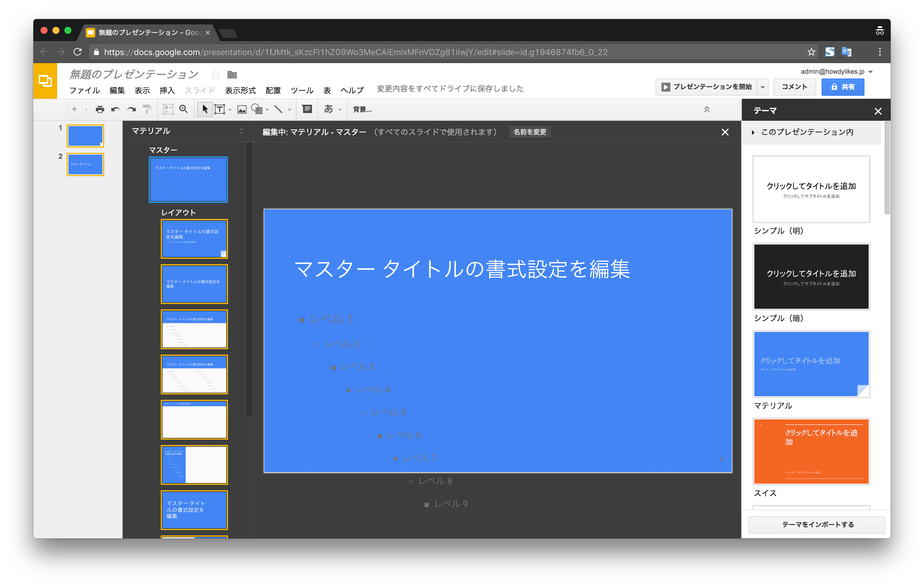Toggle the star next to presentation title
The image size is (924, 586).
click(216, 74)
